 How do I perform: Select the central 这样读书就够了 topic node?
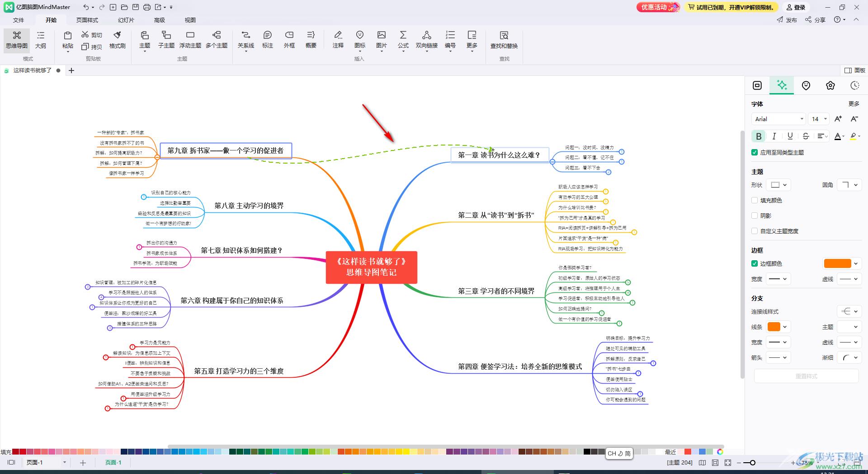[371, 267]
